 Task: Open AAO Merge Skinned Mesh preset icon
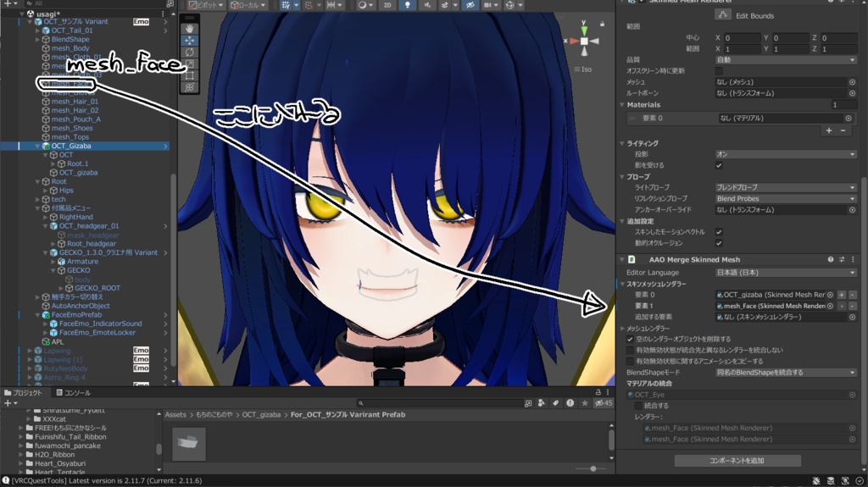click(x=842, y=259)
